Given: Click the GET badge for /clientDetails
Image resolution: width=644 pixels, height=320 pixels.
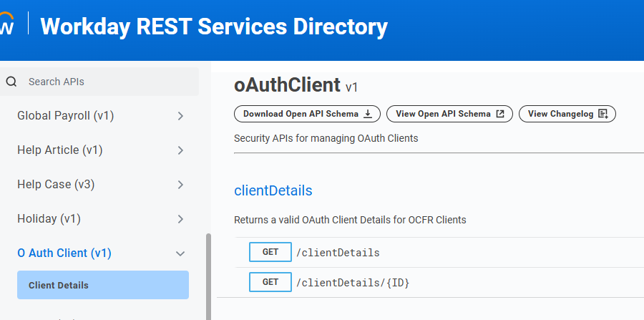Looking at the screenshot, I should (x=270, y=252).
